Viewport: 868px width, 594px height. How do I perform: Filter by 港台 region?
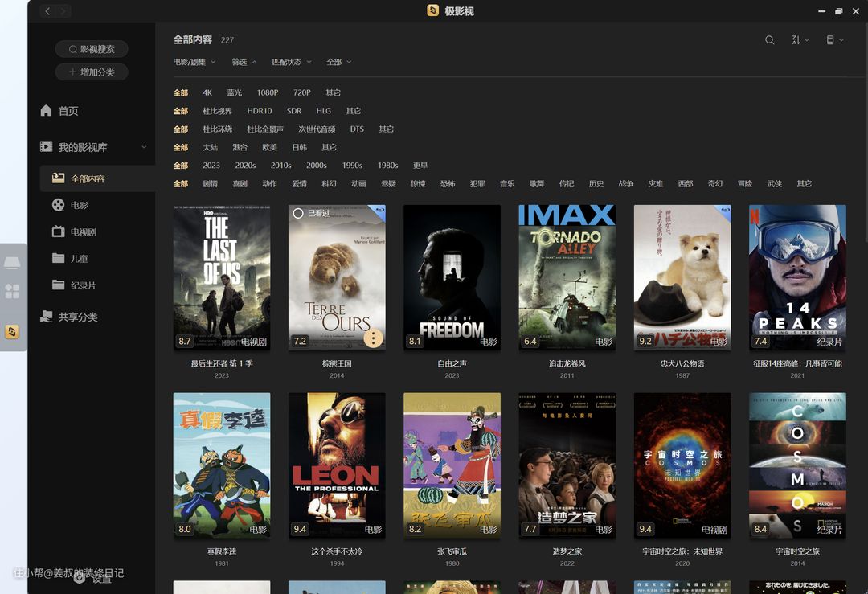coord(240,147)
